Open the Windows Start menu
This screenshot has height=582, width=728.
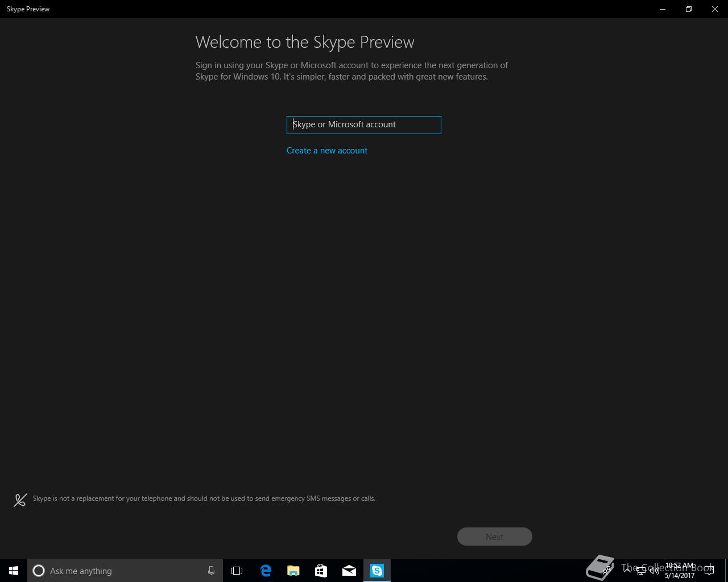point(14,571)
